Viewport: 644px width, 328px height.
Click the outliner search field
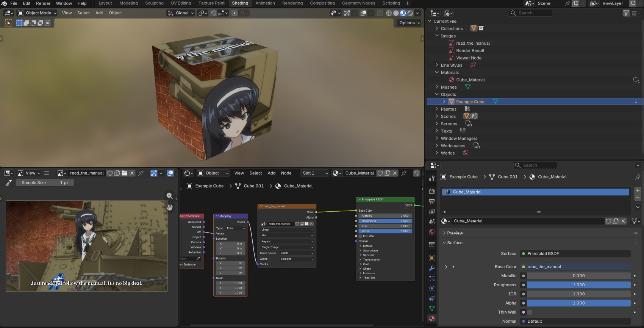531,13
